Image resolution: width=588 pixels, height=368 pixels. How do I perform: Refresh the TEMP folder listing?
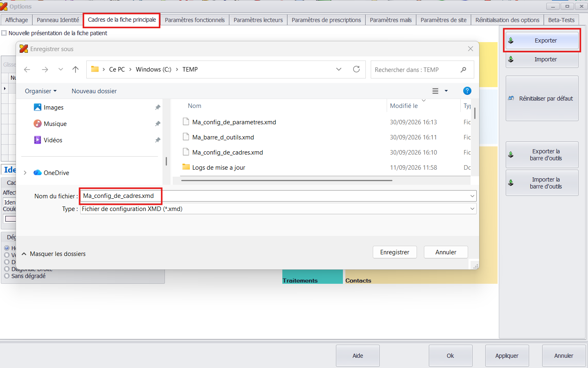pos(356,69)
